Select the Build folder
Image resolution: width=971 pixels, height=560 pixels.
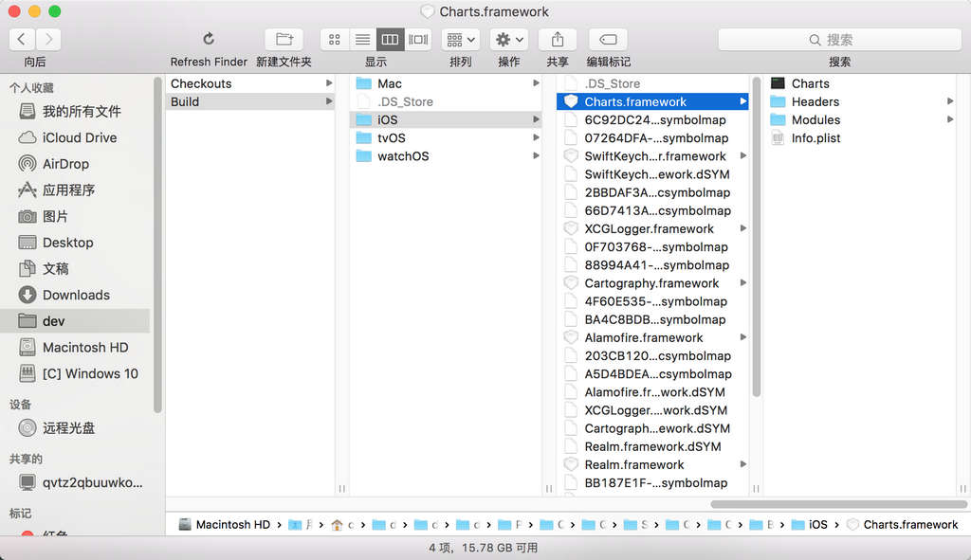[250, 101]
